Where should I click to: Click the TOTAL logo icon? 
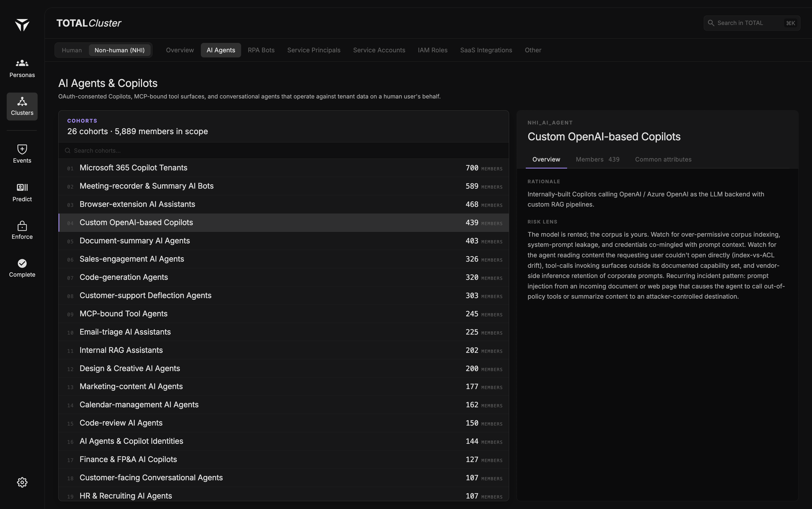(x=22, y=25)
